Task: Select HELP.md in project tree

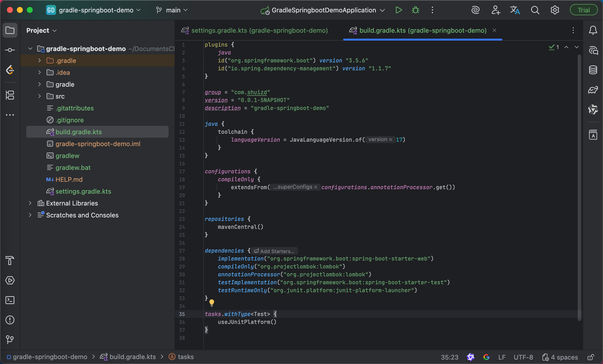Action: click(x=69, y=180)
